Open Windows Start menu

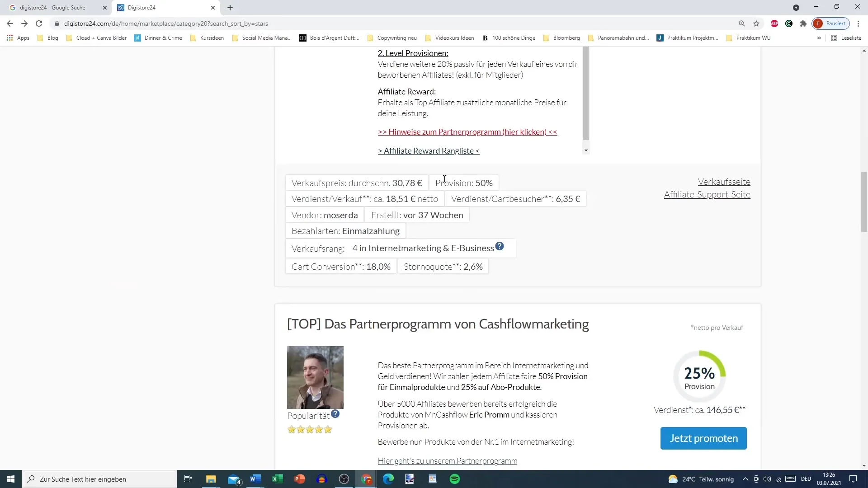click(11, 479)
